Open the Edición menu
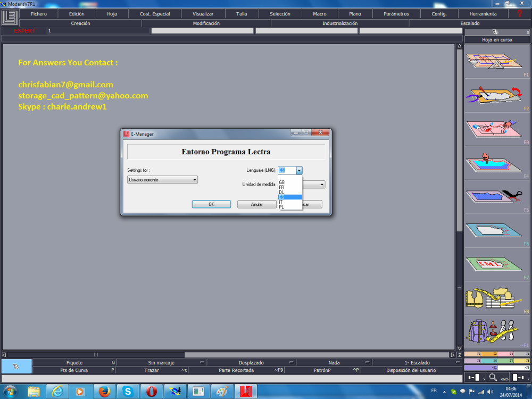The height and width of the screenshot is (399, 532). pos(77,14)
